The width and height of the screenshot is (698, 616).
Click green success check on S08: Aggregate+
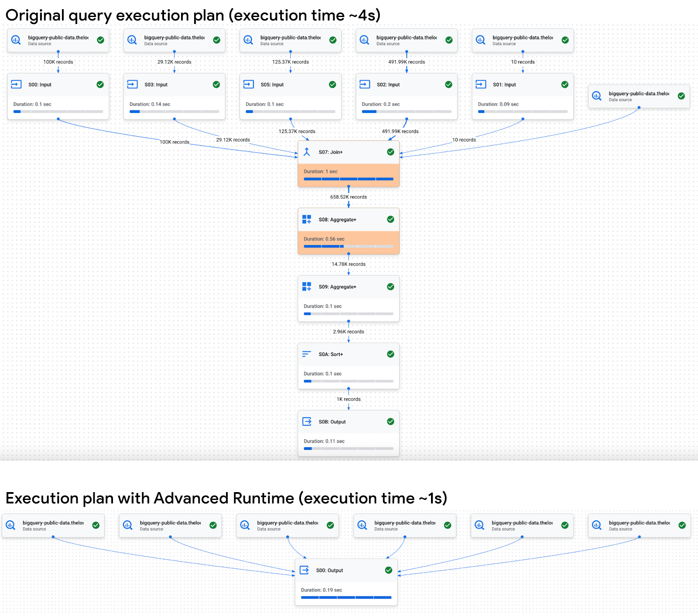(x=390, y=219)
